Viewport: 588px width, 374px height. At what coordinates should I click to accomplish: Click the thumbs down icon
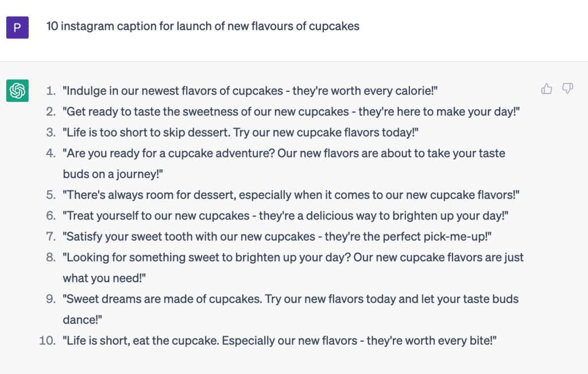click(568, 88)
